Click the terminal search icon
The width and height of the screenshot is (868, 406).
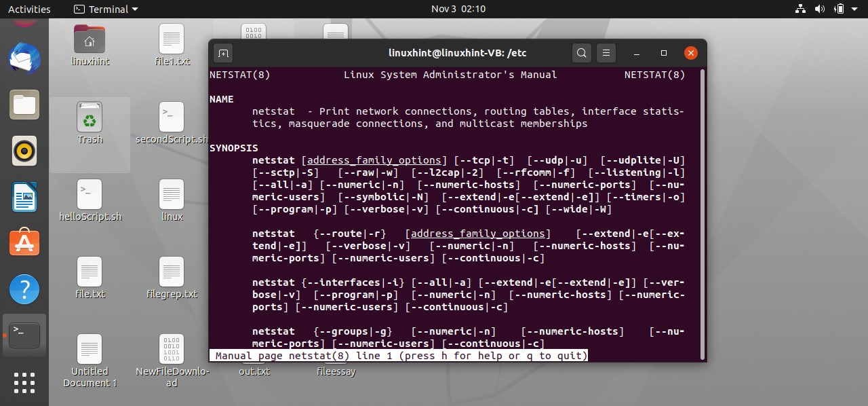point(581,53)
